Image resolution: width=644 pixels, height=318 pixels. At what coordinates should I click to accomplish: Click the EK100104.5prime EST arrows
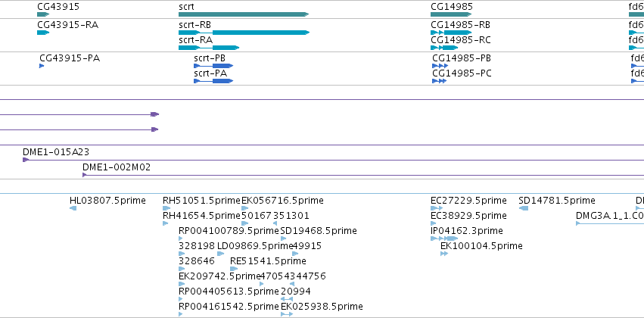(444, 254)
